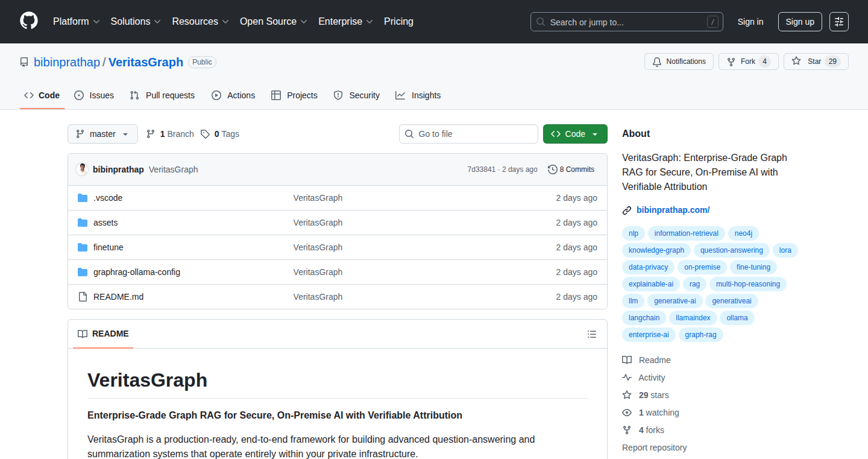Click the accessibility settings icon in header

pos(838,22)
